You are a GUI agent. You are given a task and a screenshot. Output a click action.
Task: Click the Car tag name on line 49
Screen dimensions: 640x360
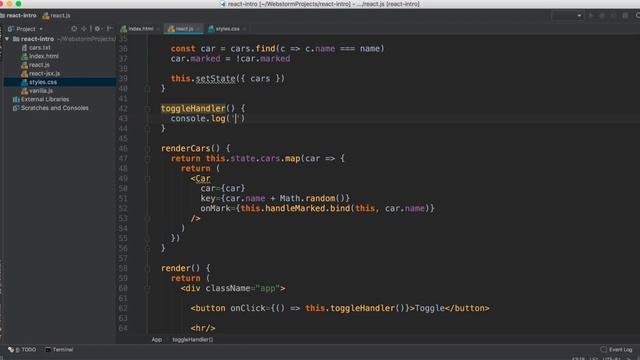(203, 179)
